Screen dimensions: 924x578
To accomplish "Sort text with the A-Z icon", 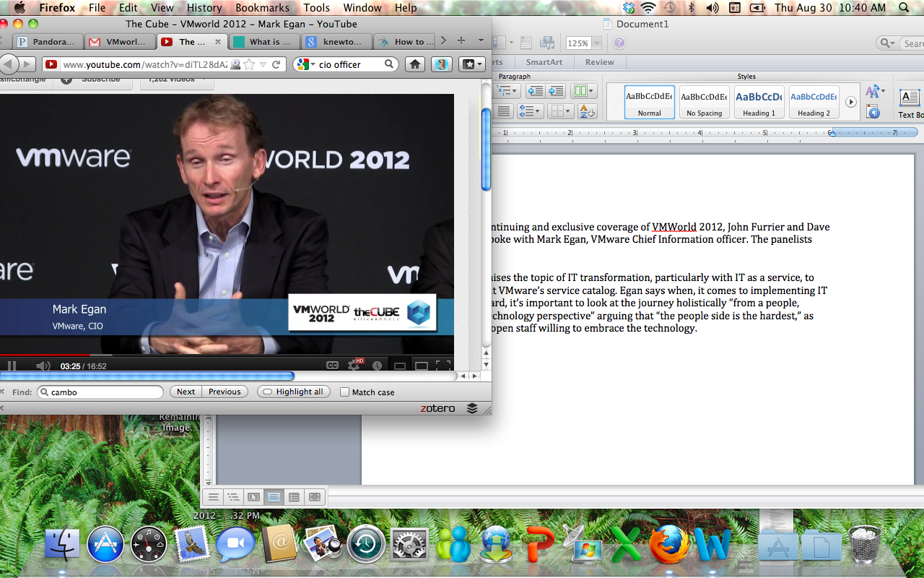I will [587, 111].
